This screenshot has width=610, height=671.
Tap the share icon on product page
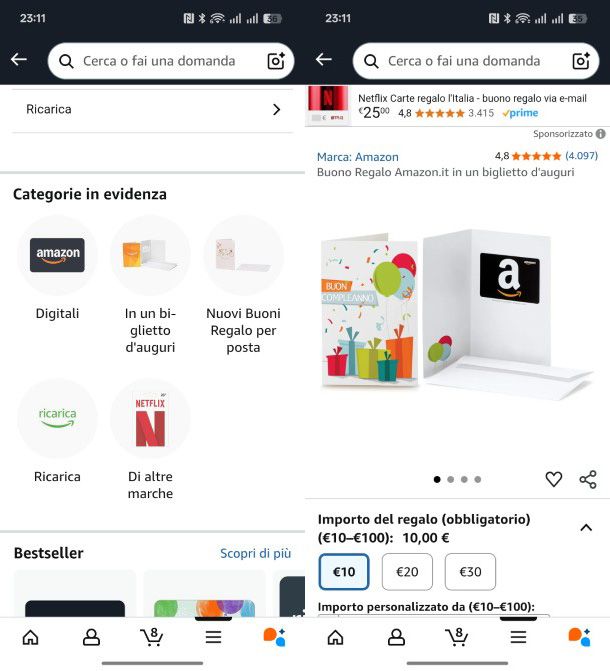pos(588,479)
